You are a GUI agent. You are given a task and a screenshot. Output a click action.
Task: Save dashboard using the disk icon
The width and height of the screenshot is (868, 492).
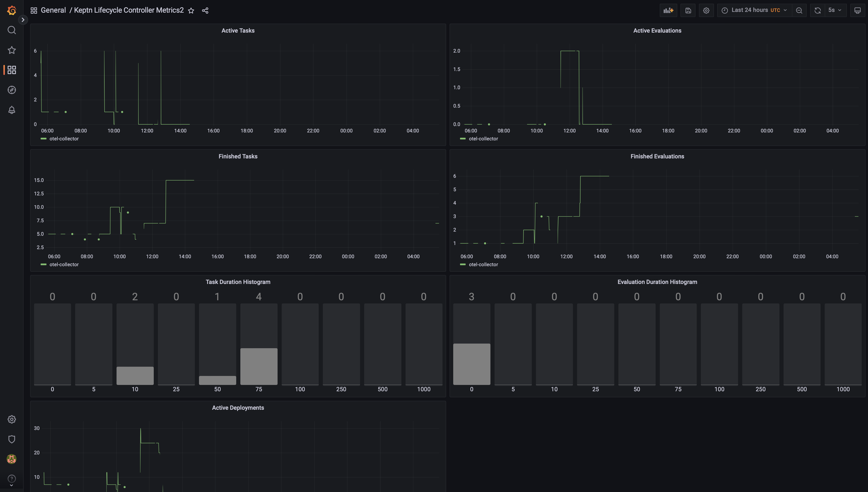pos(688,10)
